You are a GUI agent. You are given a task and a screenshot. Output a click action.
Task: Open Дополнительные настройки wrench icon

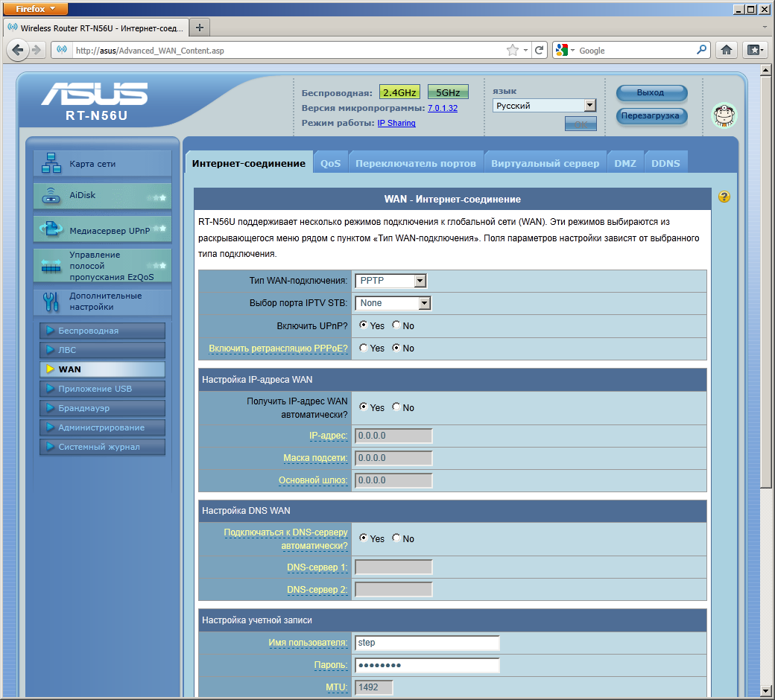click(51, 302)
